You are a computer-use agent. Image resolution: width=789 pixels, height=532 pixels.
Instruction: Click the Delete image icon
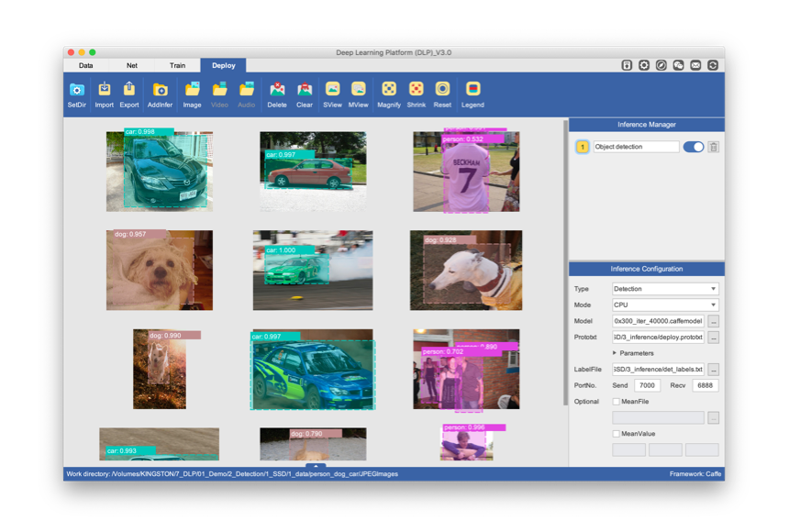coord(277,90)
